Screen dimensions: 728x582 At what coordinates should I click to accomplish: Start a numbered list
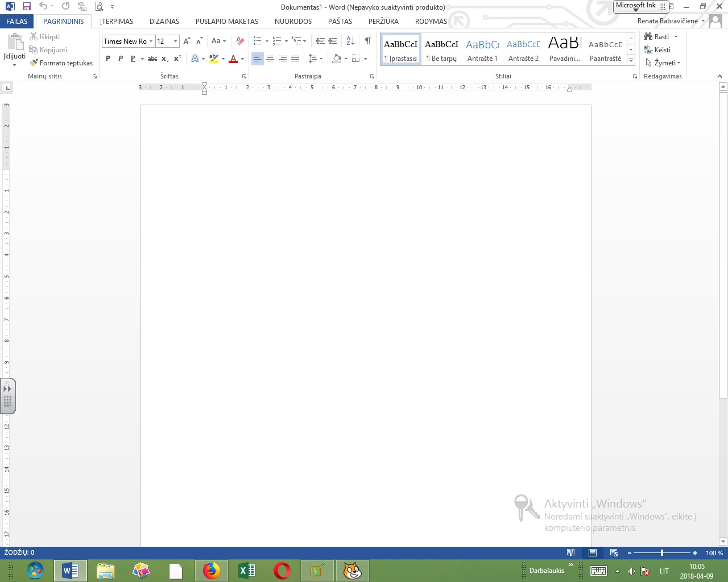point(277,41)
